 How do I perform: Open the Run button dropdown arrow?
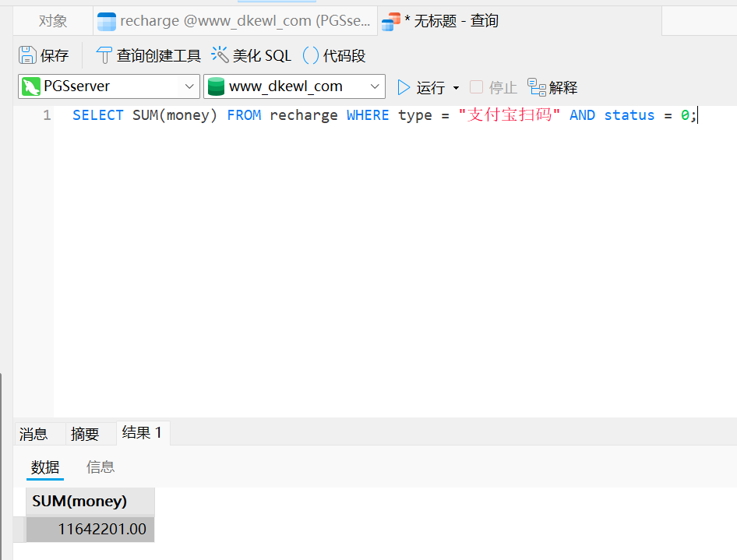(x=456, y=88)
